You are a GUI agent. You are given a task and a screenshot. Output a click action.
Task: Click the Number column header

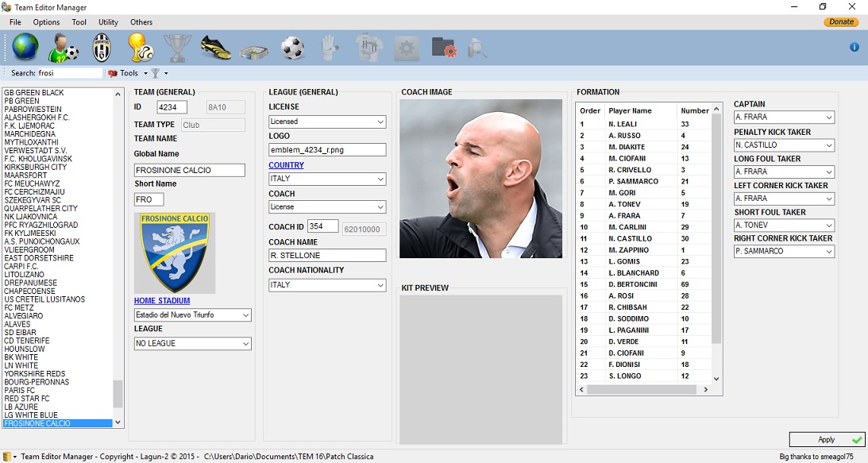click(695, 110)
